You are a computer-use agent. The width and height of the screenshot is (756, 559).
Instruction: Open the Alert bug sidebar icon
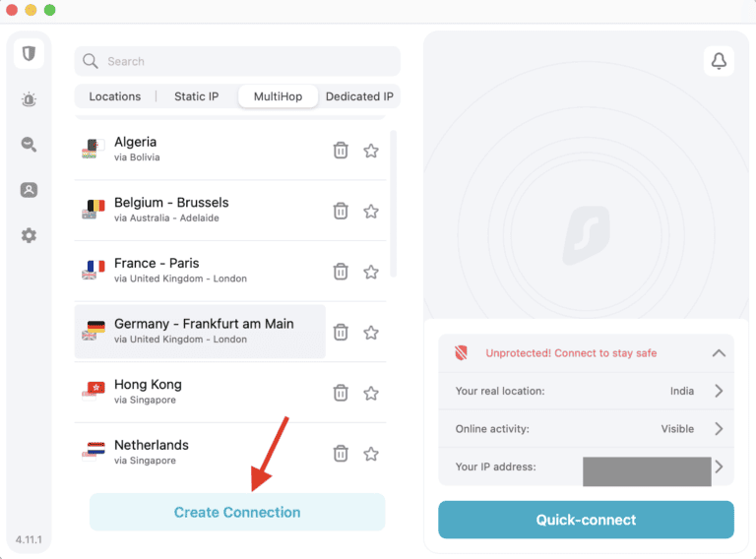[x=29, y=99]
